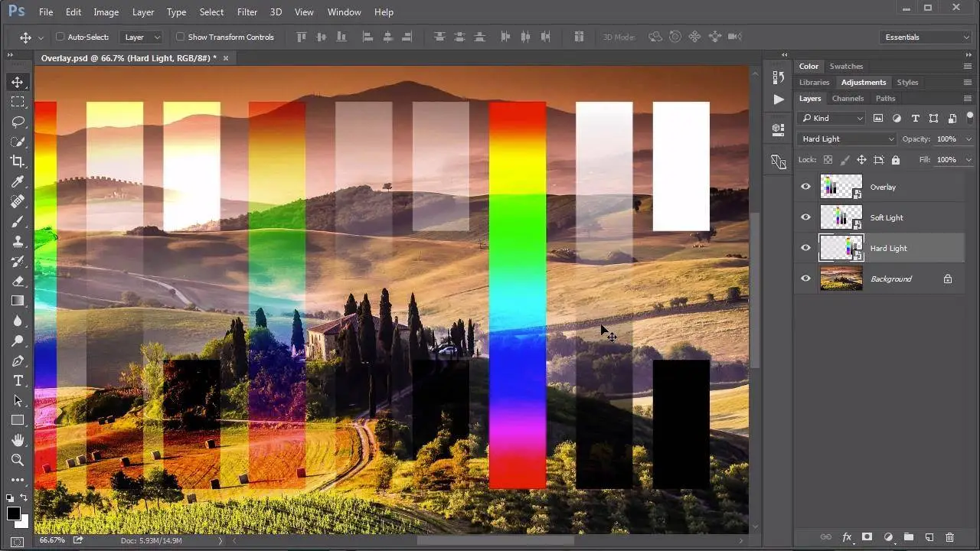Select the Horizontal Type tool
This screenshot has height=551, width=980.
click(18, 380)
